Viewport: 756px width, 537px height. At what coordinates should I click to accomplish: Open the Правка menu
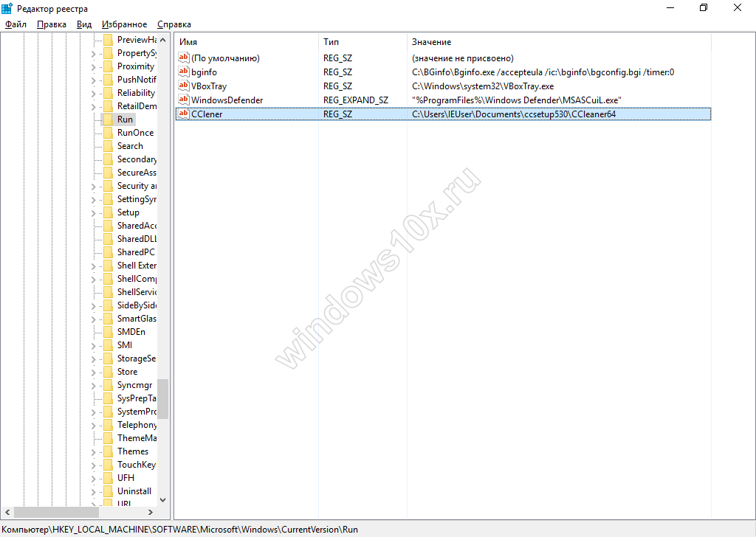[x=52, y=24]
